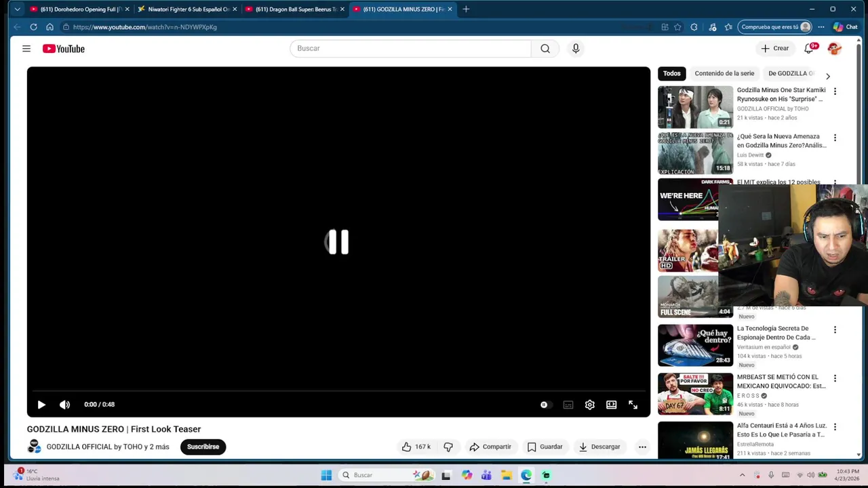Dislike the video with thumbs-down

click(448, 447)
